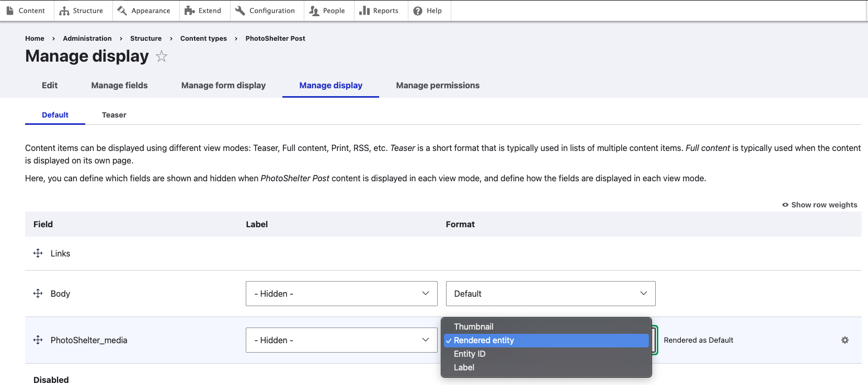This screenshot has height=385, width=868.
Task: Open the Body format Default dropdown
Action: pos(551,294)
